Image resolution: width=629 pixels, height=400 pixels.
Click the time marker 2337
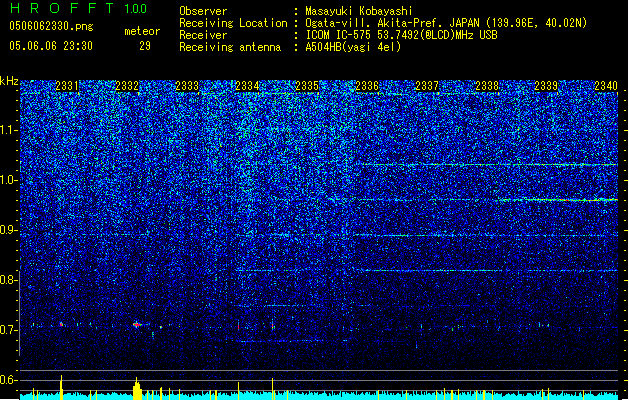pos(427,86)
